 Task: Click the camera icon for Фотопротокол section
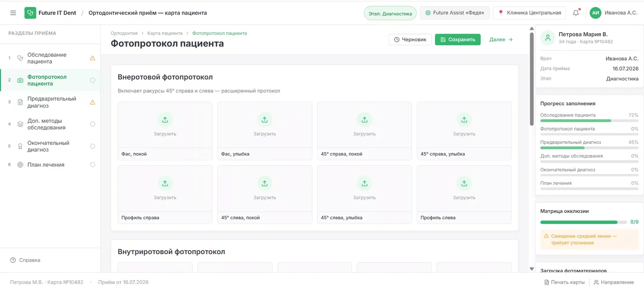pyautogui.click(x=20, y=80)
